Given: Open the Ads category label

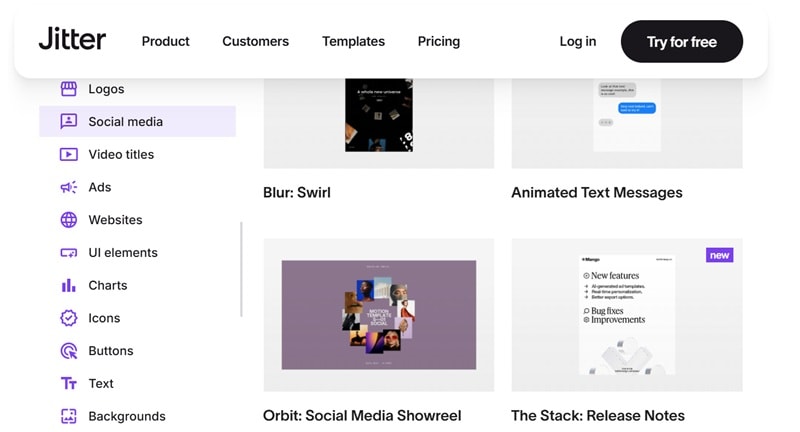Looking at the screenshot, I should tap(99, 187).
